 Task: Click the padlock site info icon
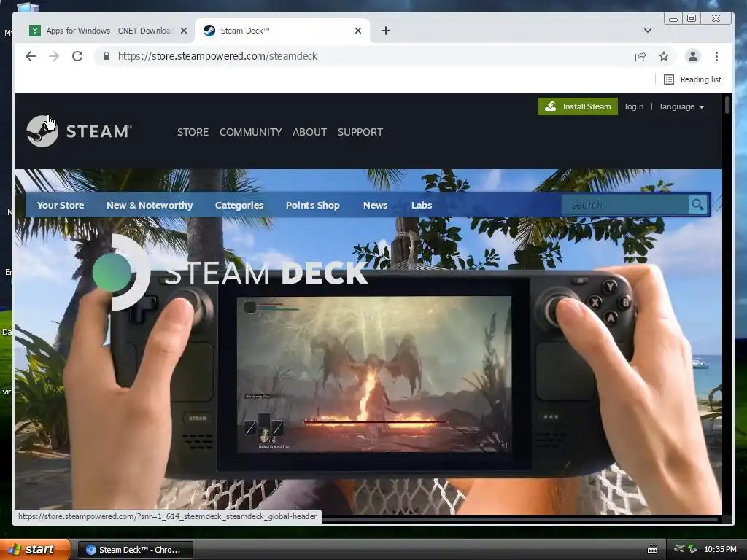107,56
